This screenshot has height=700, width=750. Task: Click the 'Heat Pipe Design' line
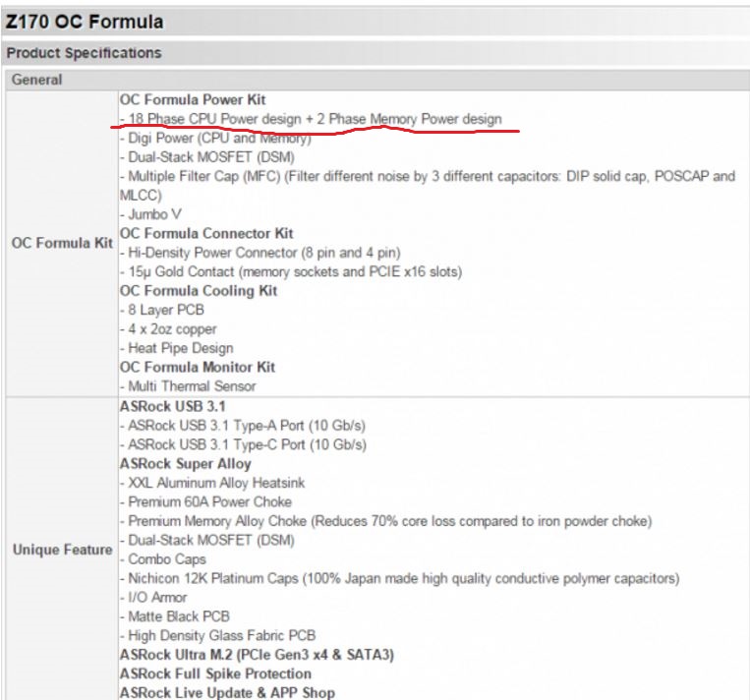(x=177, y=348)
